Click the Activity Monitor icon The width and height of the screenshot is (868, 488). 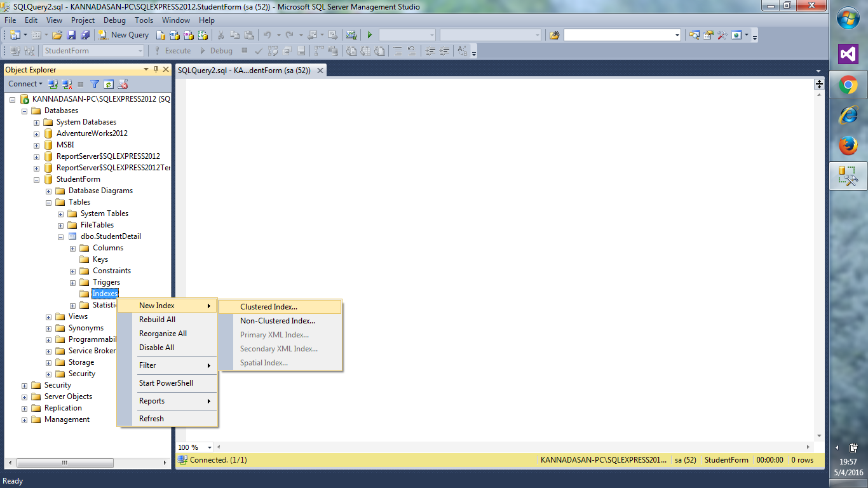[351, 35]
